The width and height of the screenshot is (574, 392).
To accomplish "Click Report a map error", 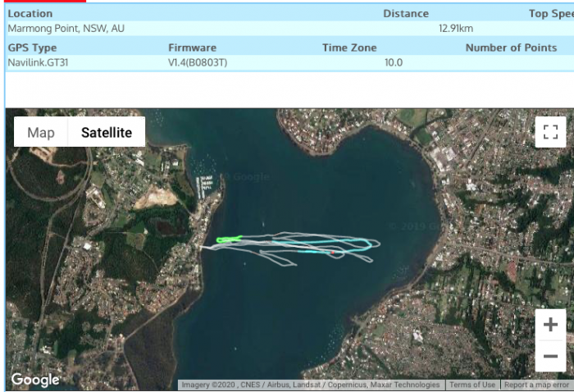I will pos(536,385).
